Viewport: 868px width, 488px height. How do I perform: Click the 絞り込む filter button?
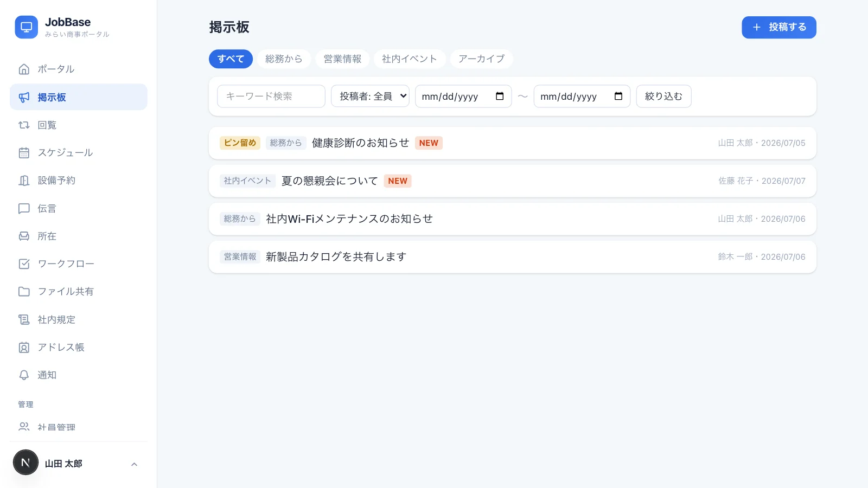click(663, 96)
